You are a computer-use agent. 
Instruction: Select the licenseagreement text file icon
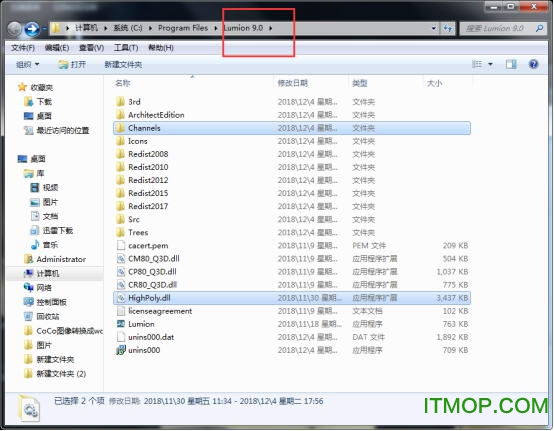pos(121,311)
